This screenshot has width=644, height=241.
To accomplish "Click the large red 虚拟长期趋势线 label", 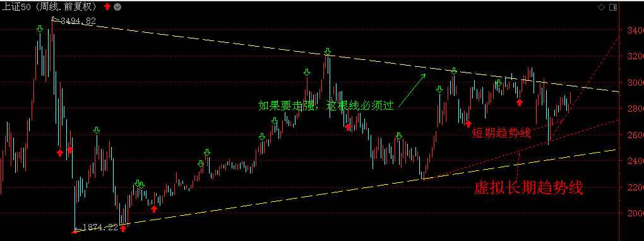I will [528, 189].
